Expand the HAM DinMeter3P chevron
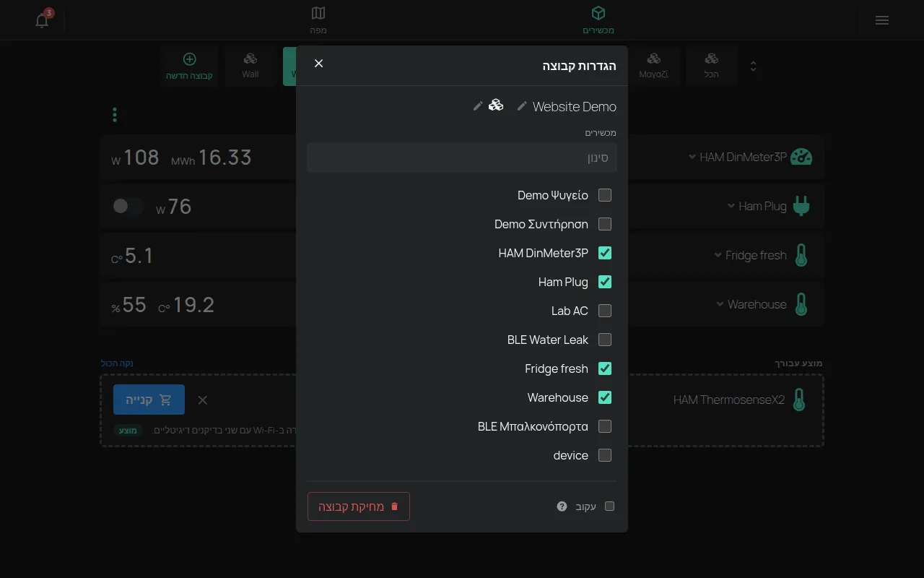 (x=692, y=157)
